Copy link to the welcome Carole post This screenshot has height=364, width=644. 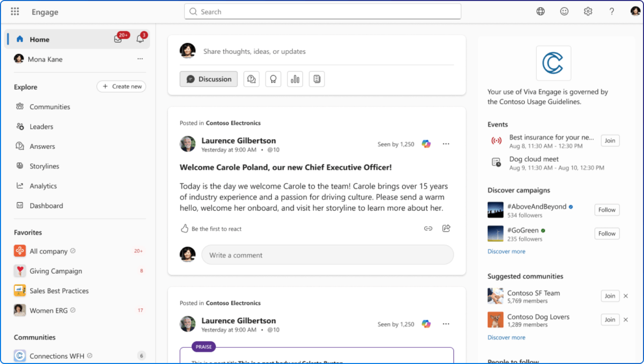tap(428, 229)
